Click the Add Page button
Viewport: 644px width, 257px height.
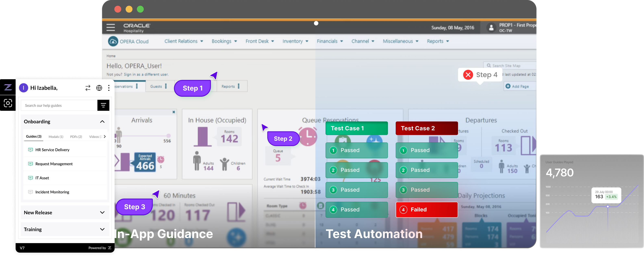[x=517, y=86]
